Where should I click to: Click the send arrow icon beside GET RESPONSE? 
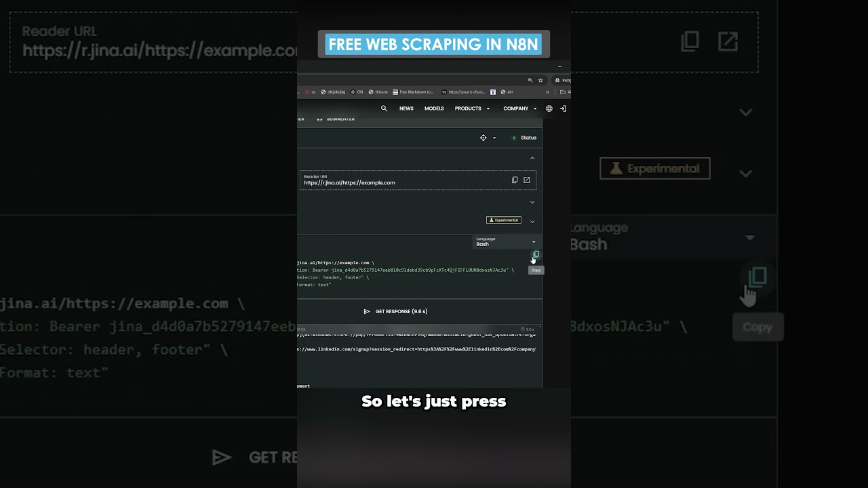click(x=367, y=311)
